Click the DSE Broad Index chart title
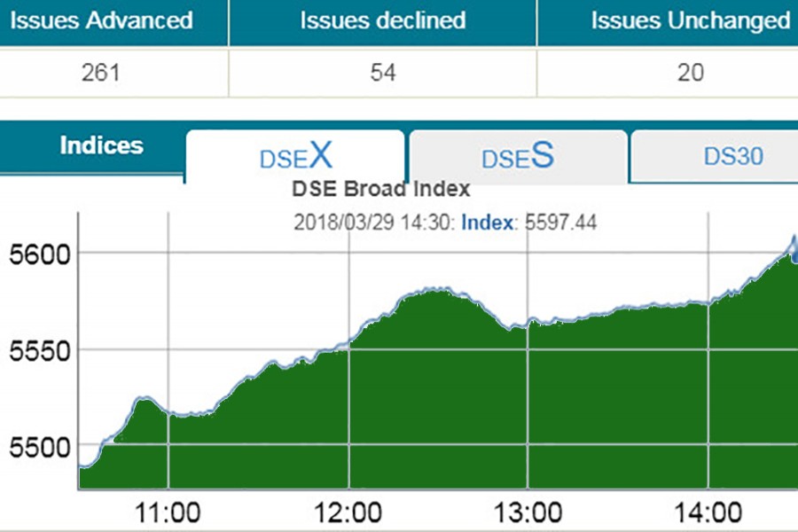798x532 pixels. pos(380,189)
